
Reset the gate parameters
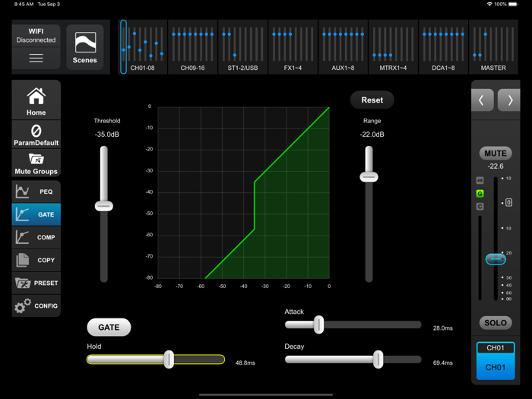coord(372,100)
